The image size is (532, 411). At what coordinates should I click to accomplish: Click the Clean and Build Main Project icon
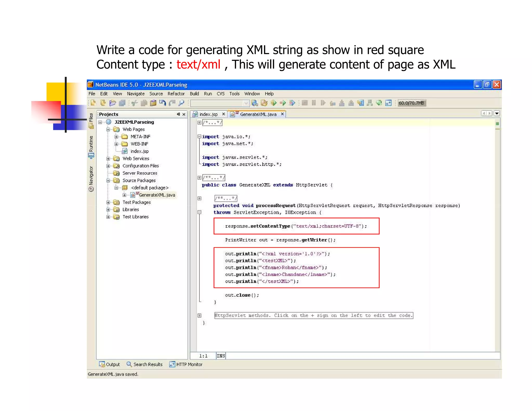pyautogui.click(x=264, y=103)
